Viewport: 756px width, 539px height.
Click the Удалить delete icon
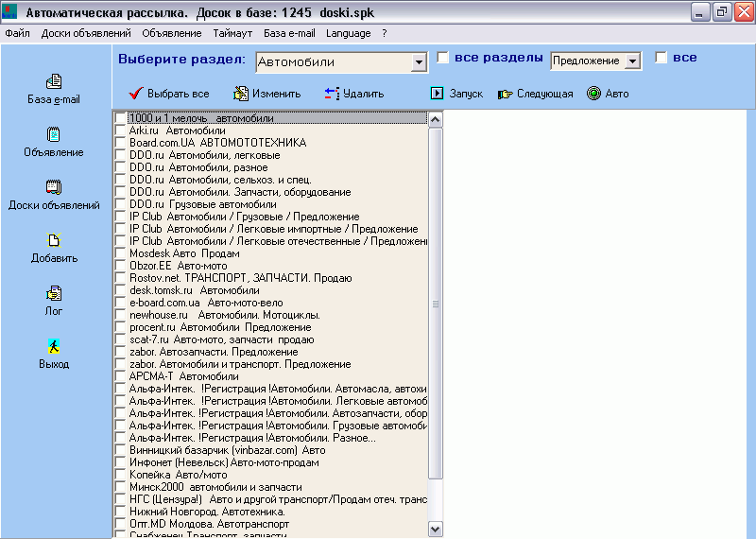(332, 93)
